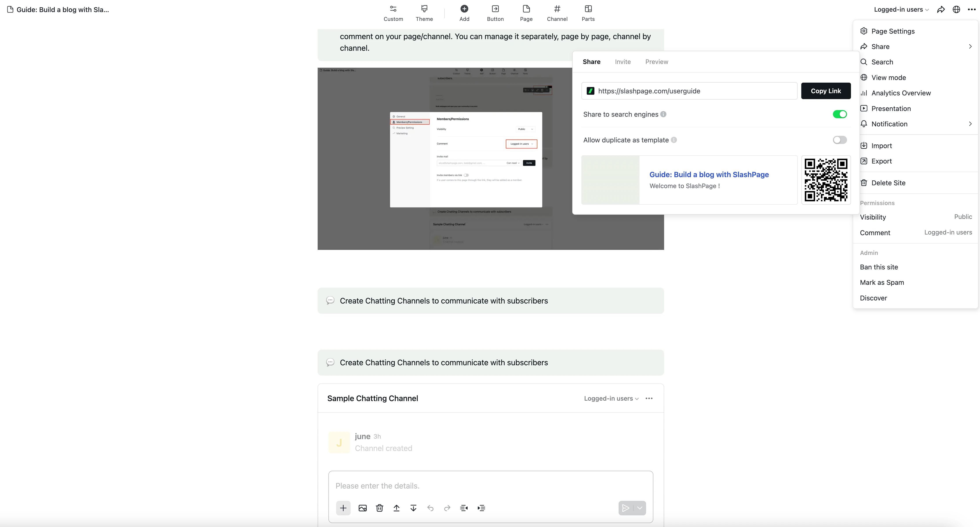The height and width of the screenshot is (527, 980).
Task: Open Logged-in users dropdown in Sample Chatting Channel
Action: (x=611, y=398)
